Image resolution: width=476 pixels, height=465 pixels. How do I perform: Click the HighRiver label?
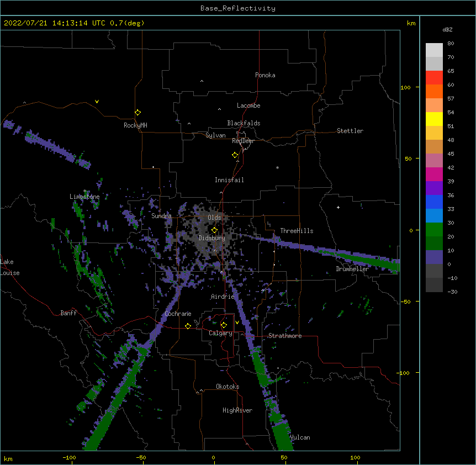tap(237, 410)
